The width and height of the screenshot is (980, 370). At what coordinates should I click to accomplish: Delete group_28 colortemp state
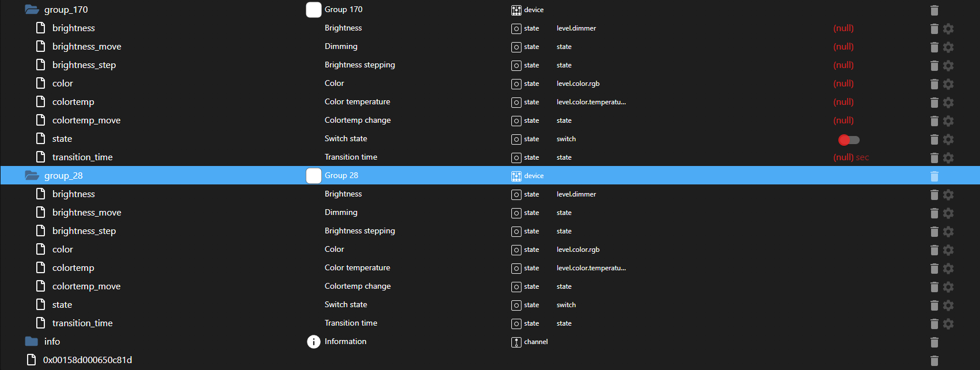[x=934, y=268]
